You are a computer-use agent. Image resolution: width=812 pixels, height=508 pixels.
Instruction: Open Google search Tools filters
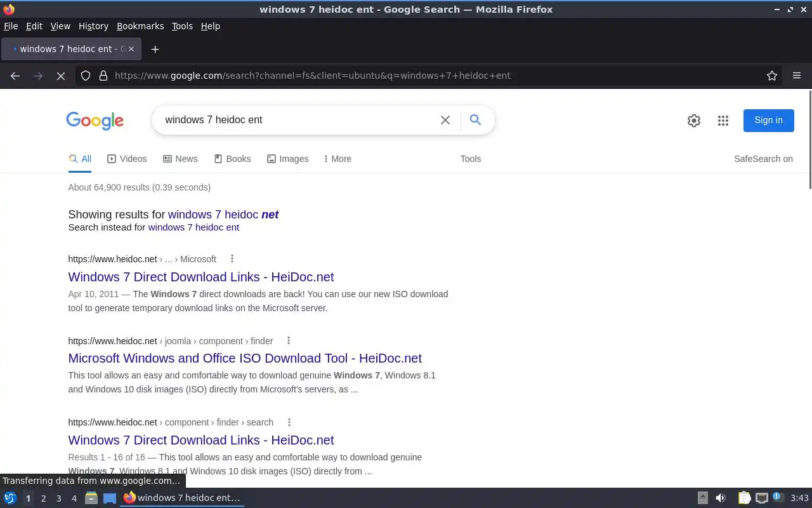(x=471, y=159)
